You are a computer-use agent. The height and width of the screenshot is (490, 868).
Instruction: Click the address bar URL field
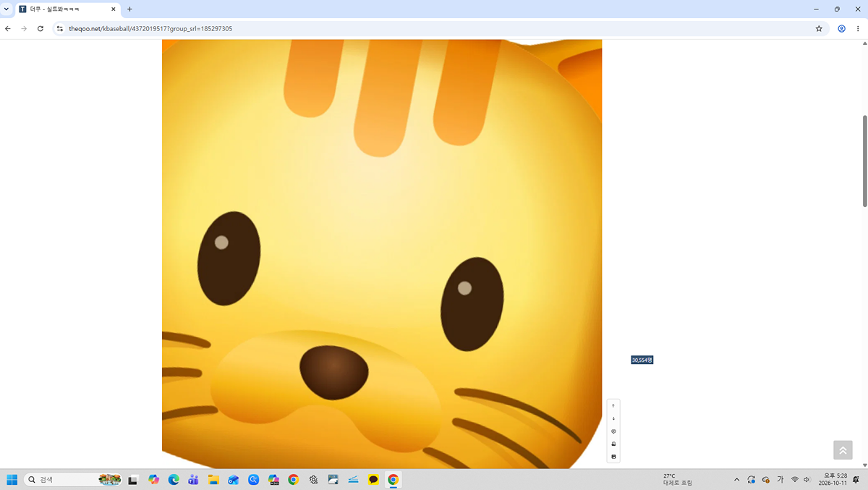pos(434,29)
